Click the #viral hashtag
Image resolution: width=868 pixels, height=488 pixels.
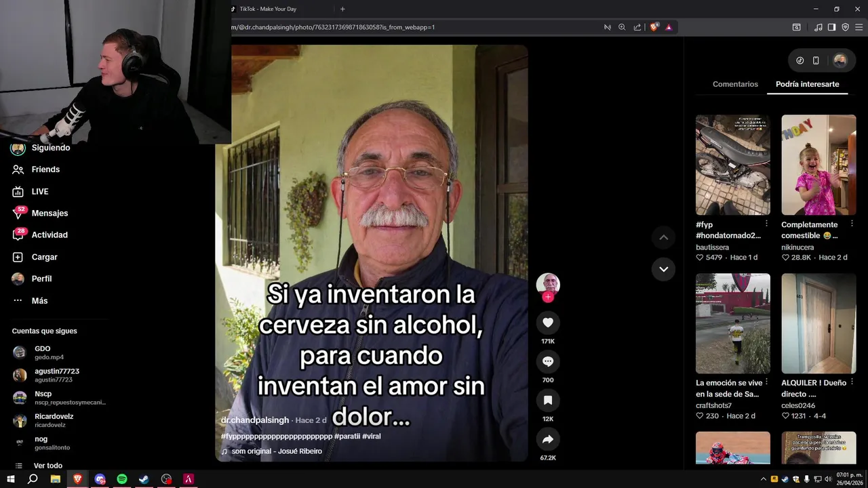372,436
